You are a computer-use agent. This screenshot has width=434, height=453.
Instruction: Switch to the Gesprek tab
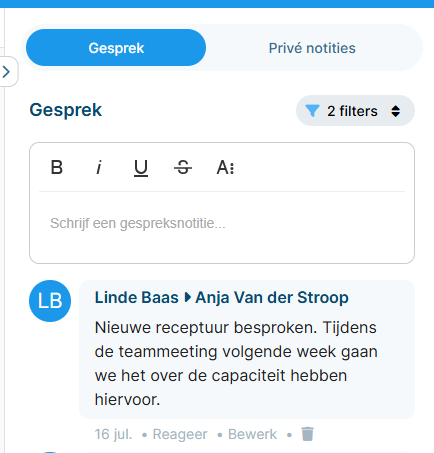(116, 48)
